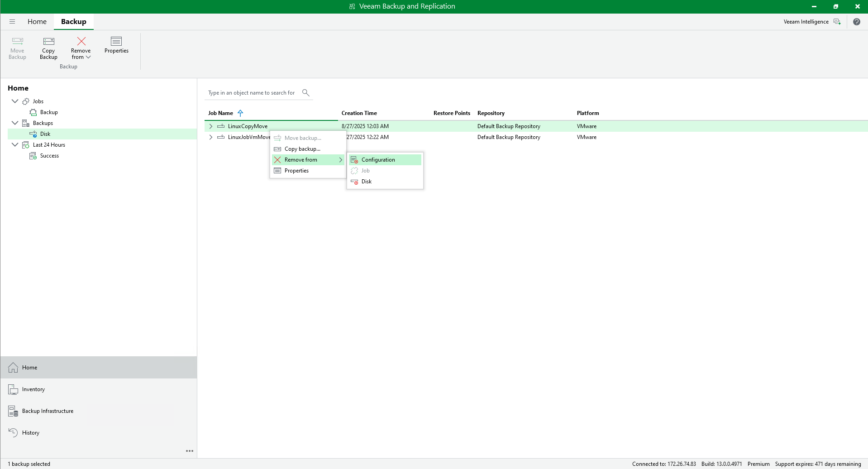Click the Veeam Intelligence icon
This screenshot has height=469, width=868.
point(837,21)
